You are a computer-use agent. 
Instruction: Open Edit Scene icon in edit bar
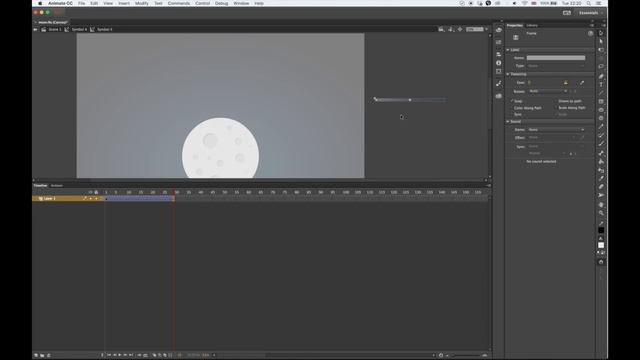click(x=441, y=29)
